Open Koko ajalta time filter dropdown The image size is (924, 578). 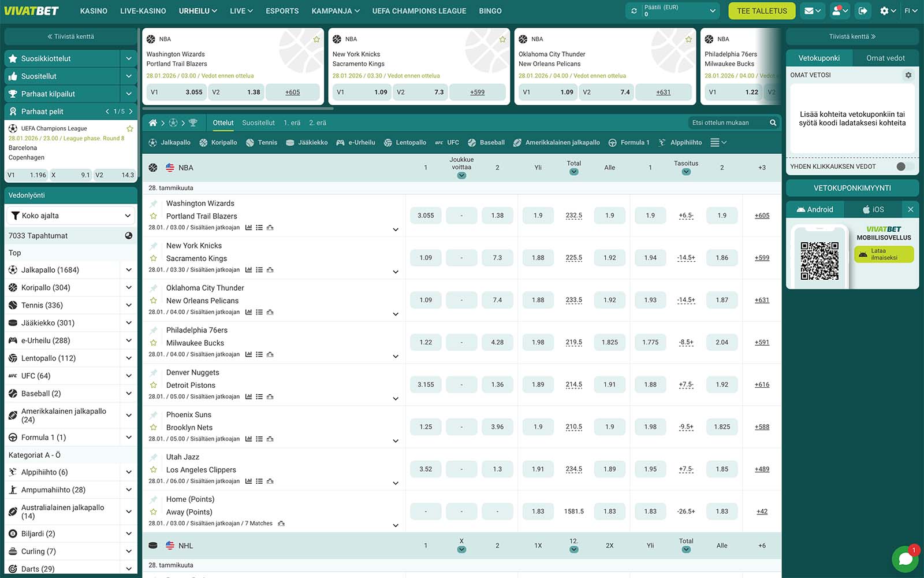[x=71, y=216]
